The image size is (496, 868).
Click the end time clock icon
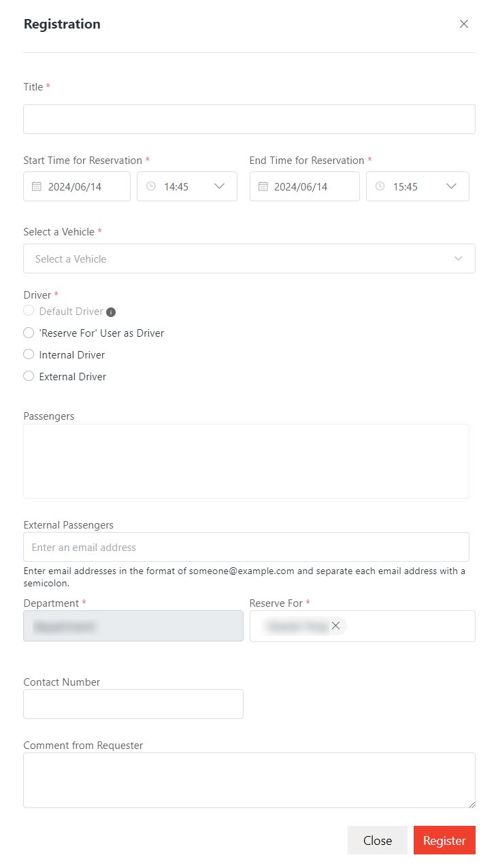(x=380, y=186)
